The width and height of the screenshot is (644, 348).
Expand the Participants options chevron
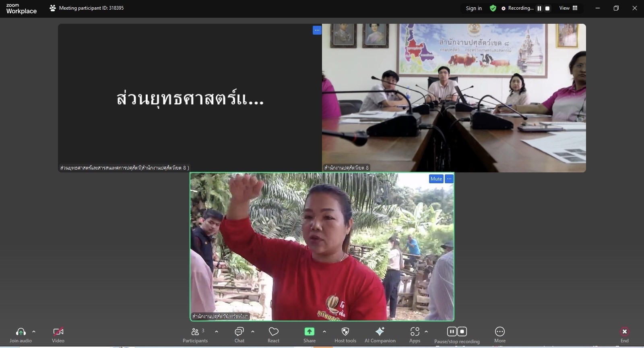(217, 331)
